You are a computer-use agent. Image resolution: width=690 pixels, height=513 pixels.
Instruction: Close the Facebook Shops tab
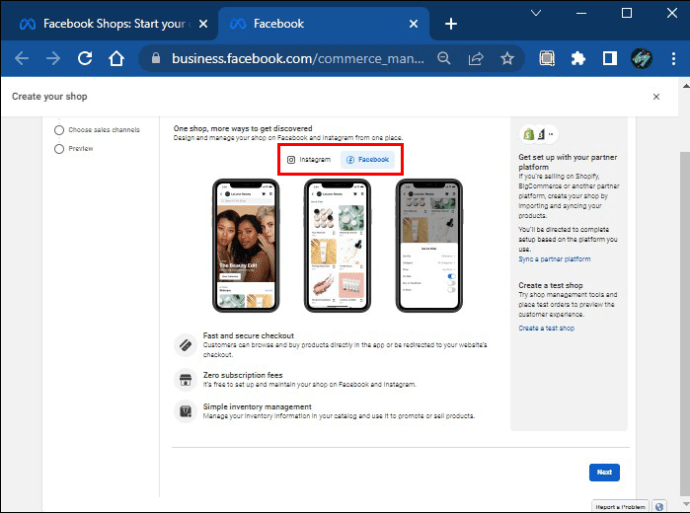203,24
